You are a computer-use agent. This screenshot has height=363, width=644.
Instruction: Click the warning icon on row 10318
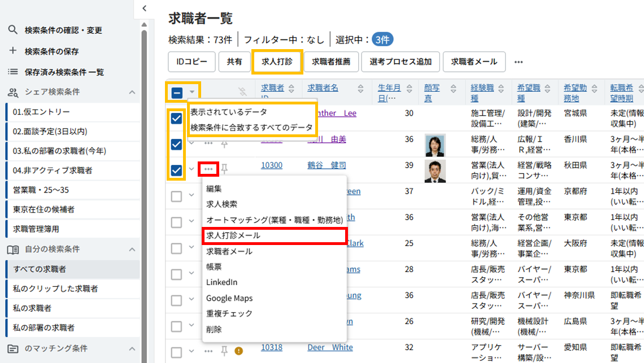point(238,351)
